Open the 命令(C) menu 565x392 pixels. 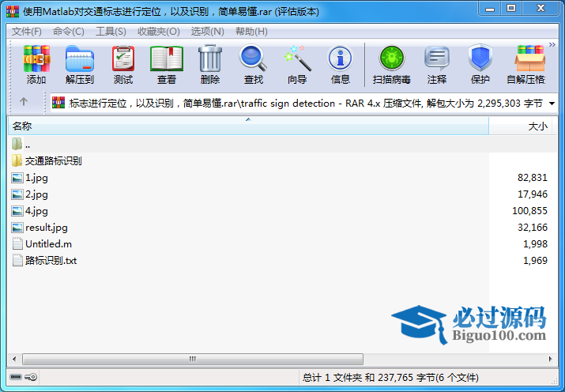point(69,32)
